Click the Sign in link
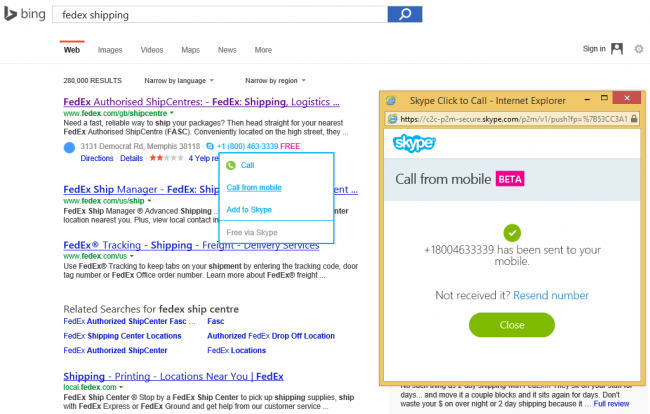 click(594, 48)
